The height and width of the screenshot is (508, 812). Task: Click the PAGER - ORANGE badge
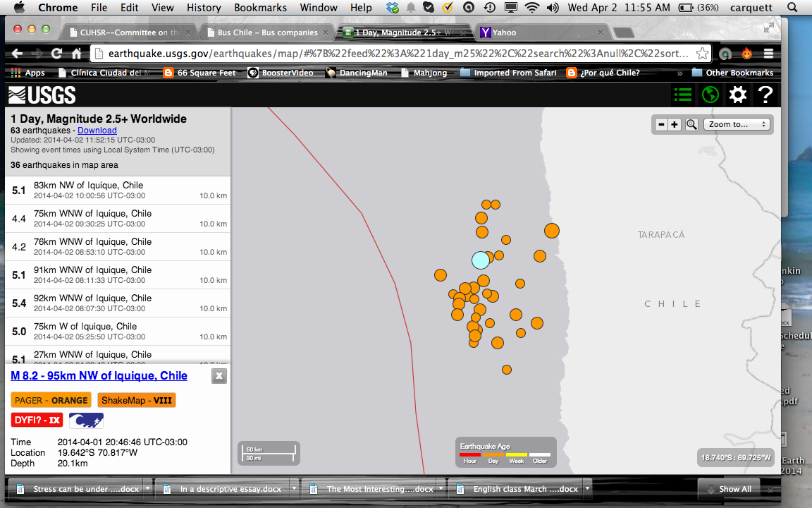[x=51, y=400]
